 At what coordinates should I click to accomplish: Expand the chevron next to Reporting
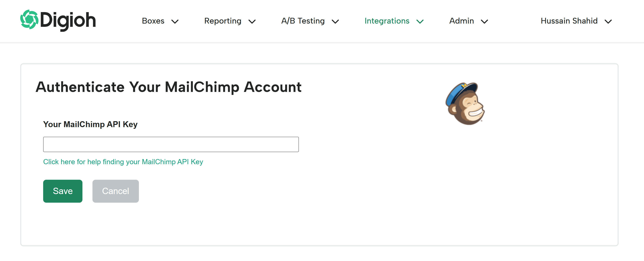[x=252, y=21]
